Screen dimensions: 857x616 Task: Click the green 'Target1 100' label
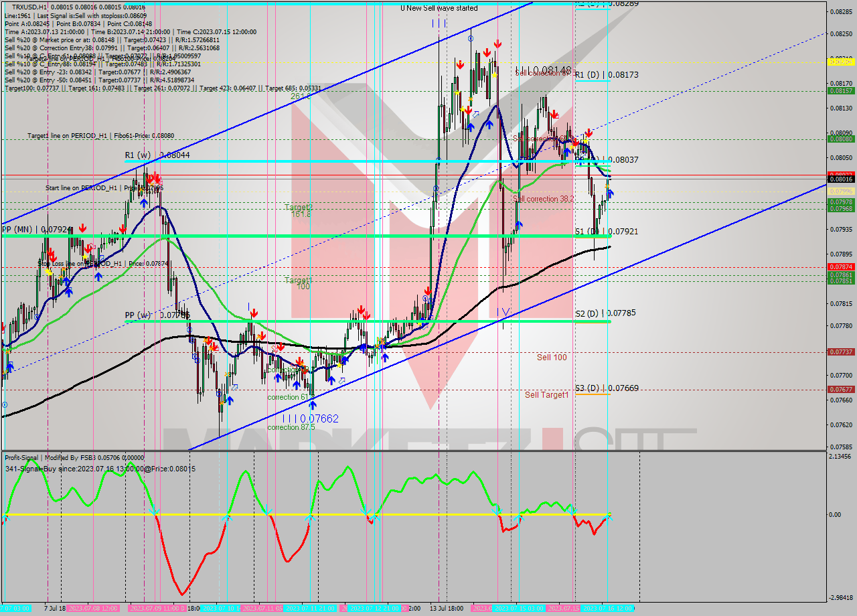[299, 283]
